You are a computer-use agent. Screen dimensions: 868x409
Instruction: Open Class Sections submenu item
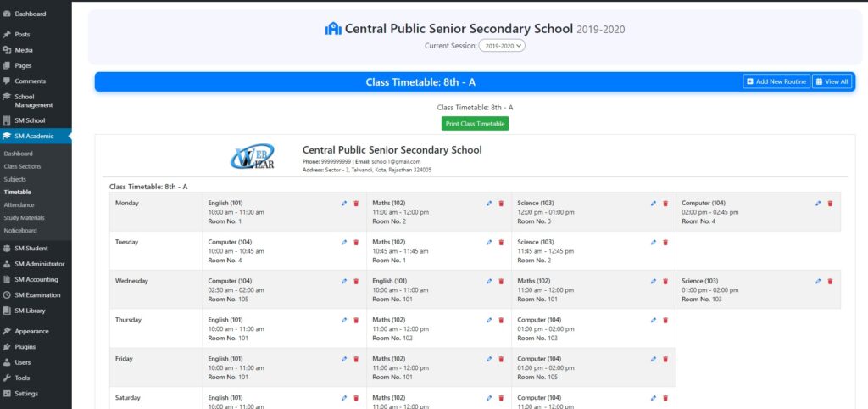coord(22,166)
